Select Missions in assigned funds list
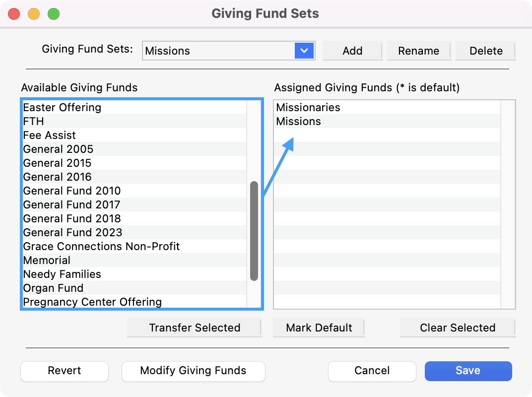The width and height of the screenshot is (532, 397). coord(299,122)
